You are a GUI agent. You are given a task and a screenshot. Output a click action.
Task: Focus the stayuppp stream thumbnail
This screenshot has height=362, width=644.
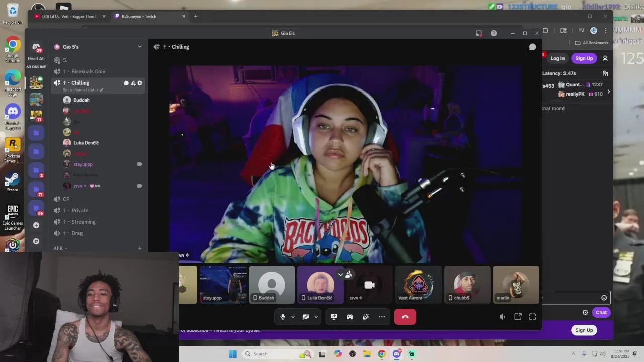(x=223, y=285)
